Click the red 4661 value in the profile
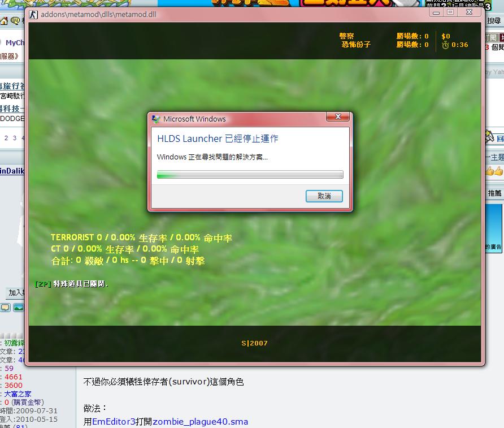504x428 pixels. coord(14,377)
